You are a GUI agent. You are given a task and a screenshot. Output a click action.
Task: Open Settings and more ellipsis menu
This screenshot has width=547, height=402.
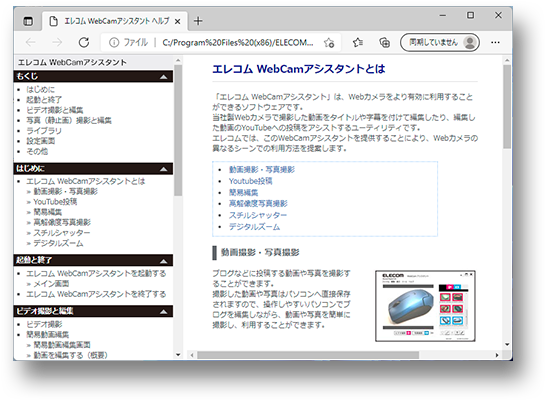pos(495,43)
